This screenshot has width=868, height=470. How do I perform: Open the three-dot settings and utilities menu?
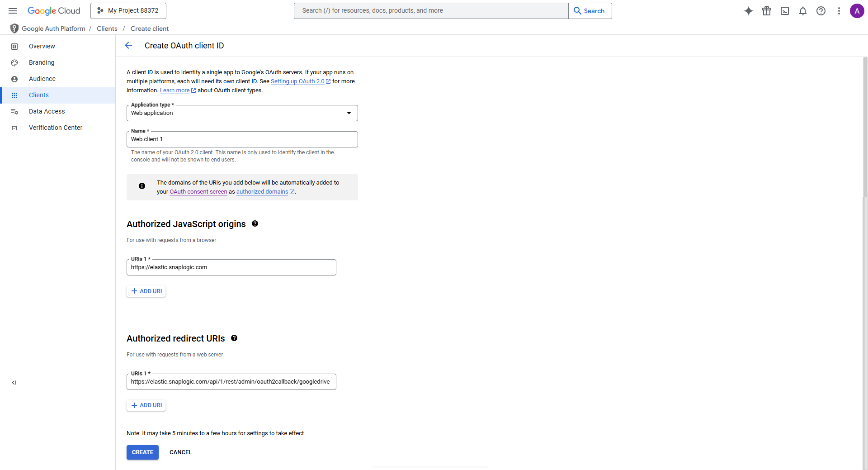(839, 11)
